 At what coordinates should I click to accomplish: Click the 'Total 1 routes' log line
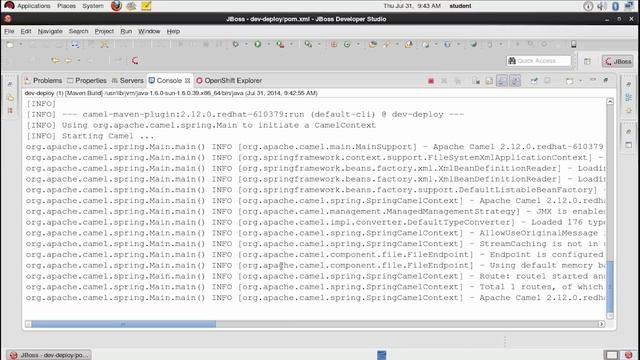[315, 287]
